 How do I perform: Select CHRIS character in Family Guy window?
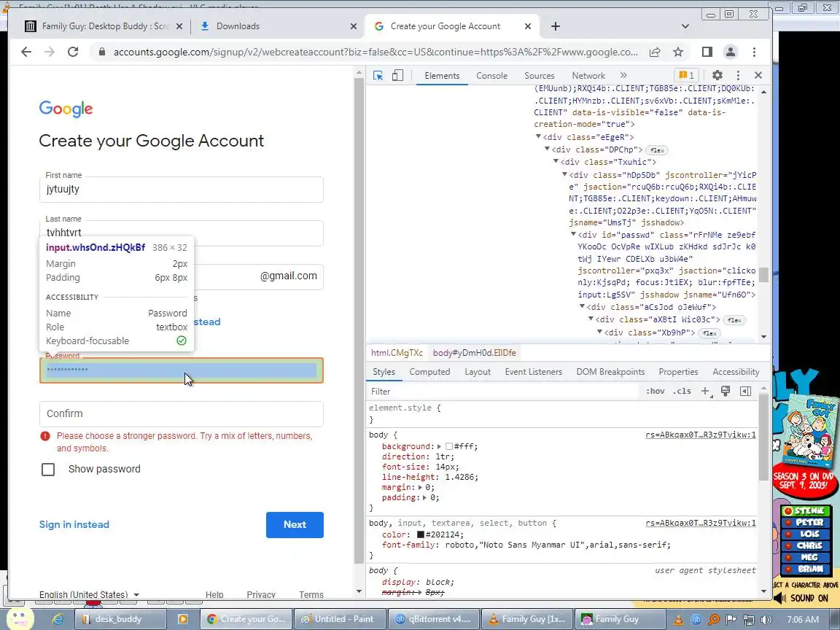pos(806,546)
